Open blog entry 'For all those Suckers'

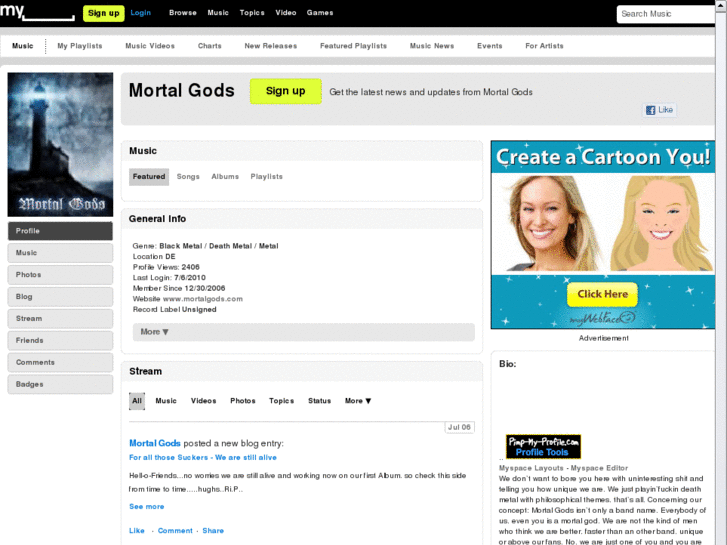[203, 457]
